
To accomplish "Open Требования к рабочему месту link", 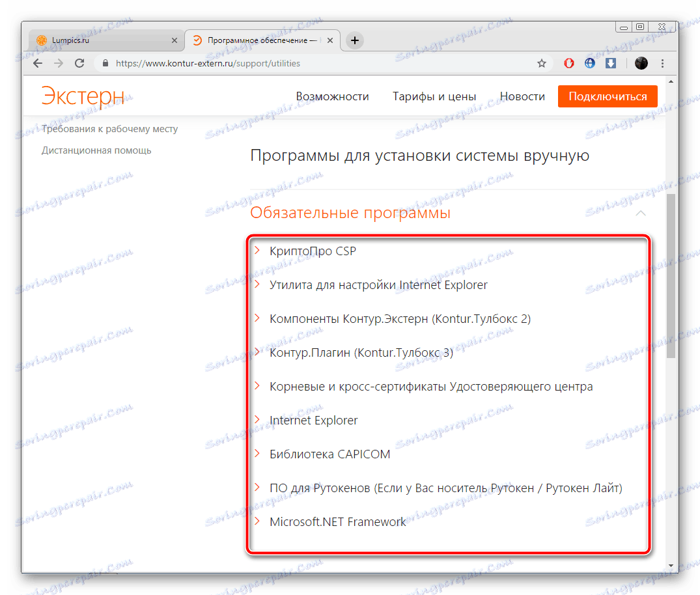I will pyautogui.click(x=110, y=129).
